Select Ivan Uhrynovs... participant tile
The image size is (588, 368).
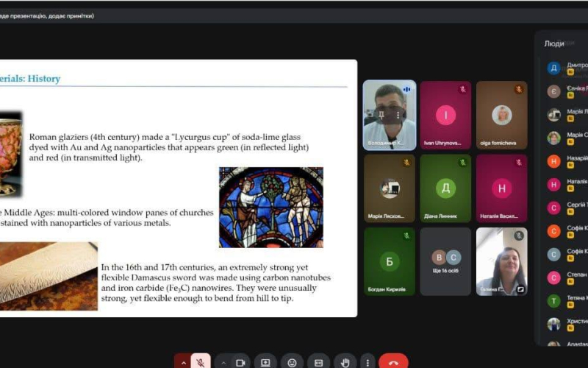tap(445, 115)
